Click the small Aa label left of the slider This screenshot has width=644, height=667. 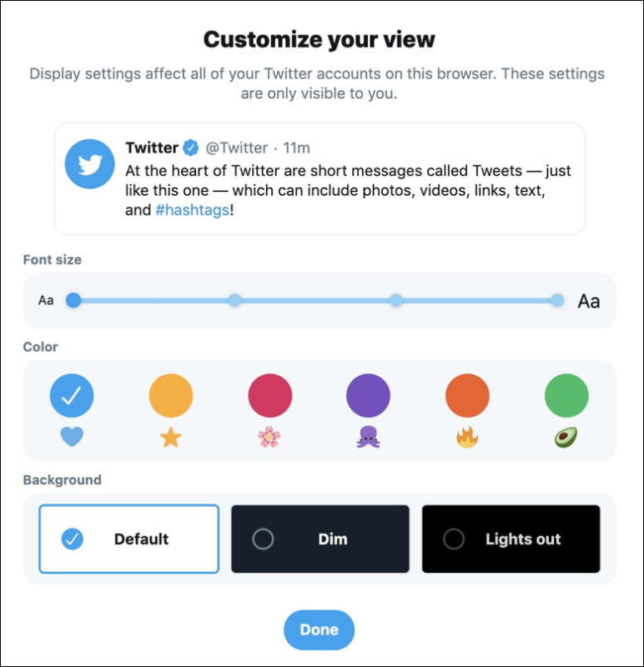[x=47, y=299]
